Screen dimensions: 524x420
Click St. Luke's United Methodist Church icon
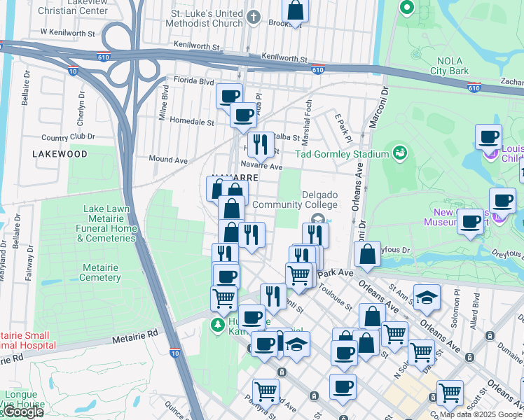click(254, 17)
